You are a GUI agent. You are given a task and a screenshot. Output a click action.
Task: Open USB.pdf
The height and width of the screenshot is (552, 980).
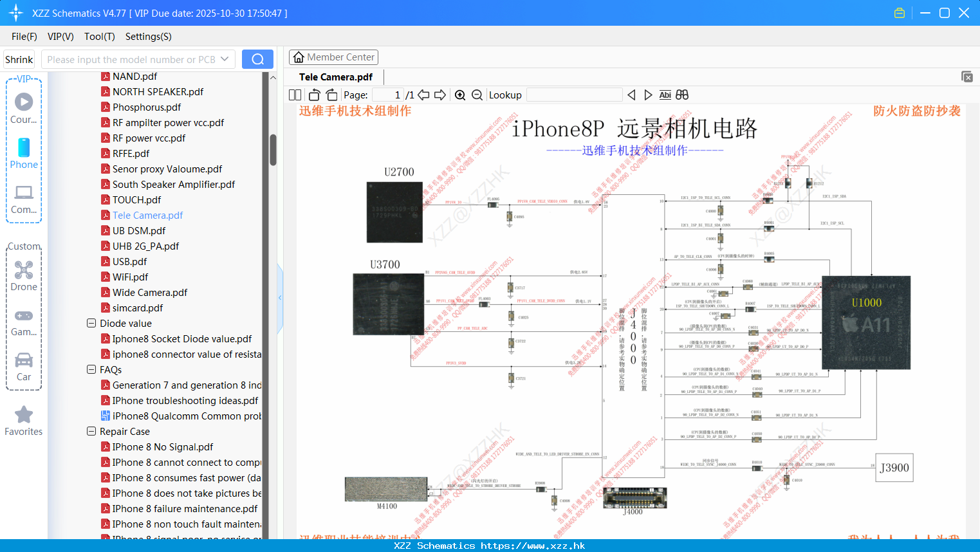coord(129,262)
